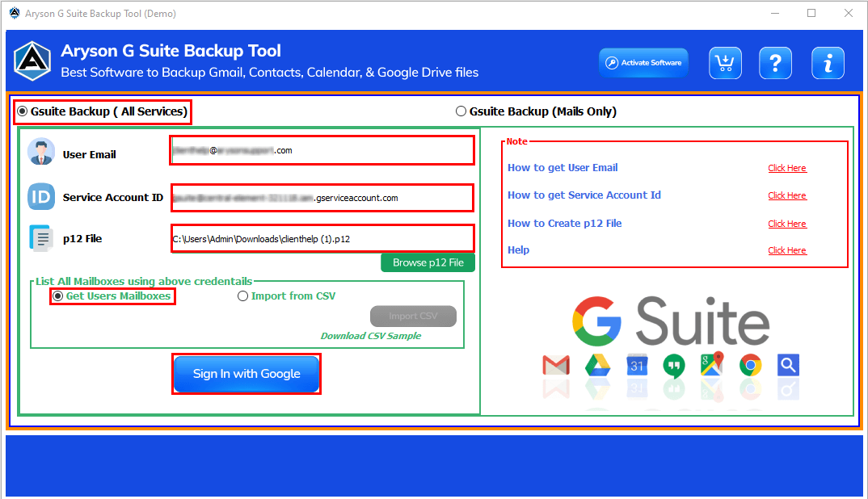Select Gsuite Backup (All Services) option
868x499 pixels.
(103, 111)
